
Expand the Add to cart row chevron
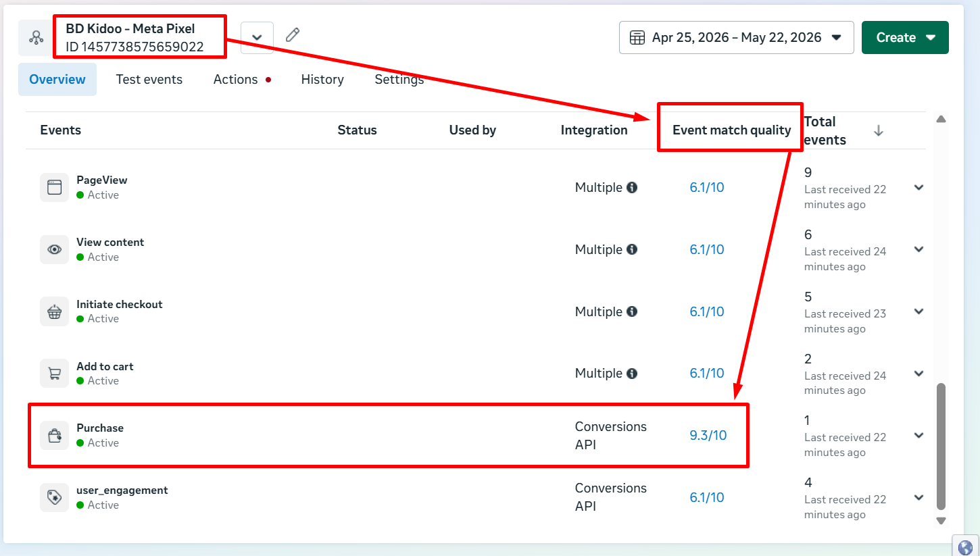pos(918,373)
